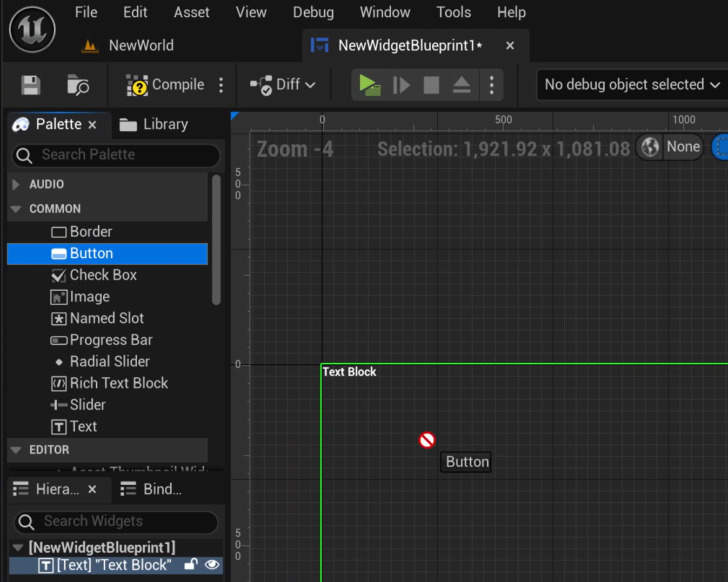The width and height of the screenshot is (728, 582).
Task: Open the View menu
Action: pyautogui.click(x=251, y=12)
